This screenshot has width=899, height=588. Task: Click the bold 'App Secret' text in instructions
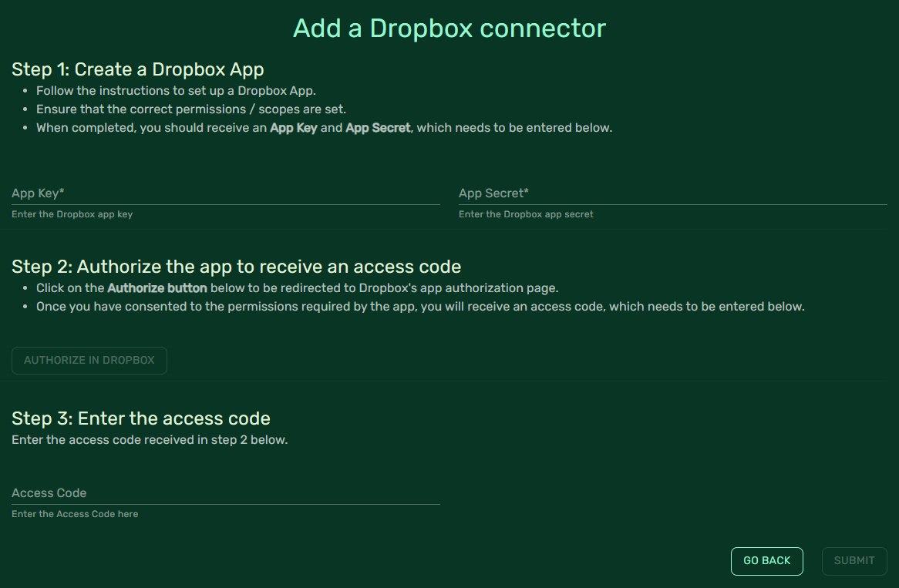click(378, 128)
